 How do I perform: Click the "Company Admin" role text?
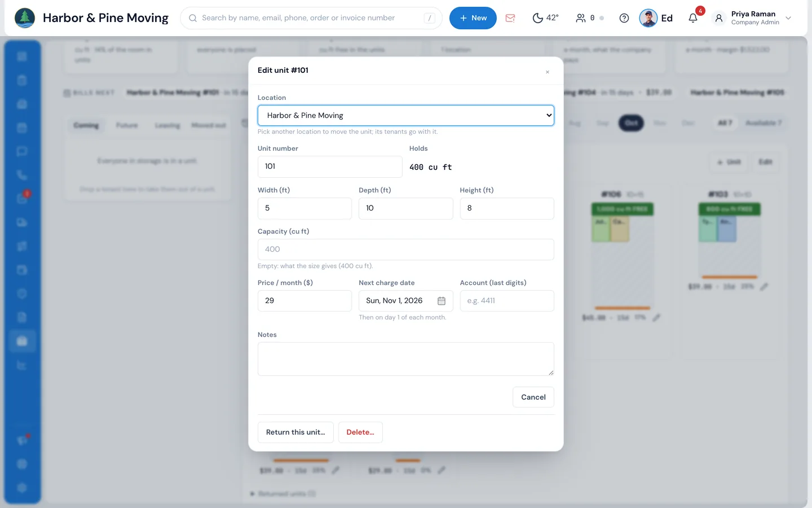(x=755, y=23)
